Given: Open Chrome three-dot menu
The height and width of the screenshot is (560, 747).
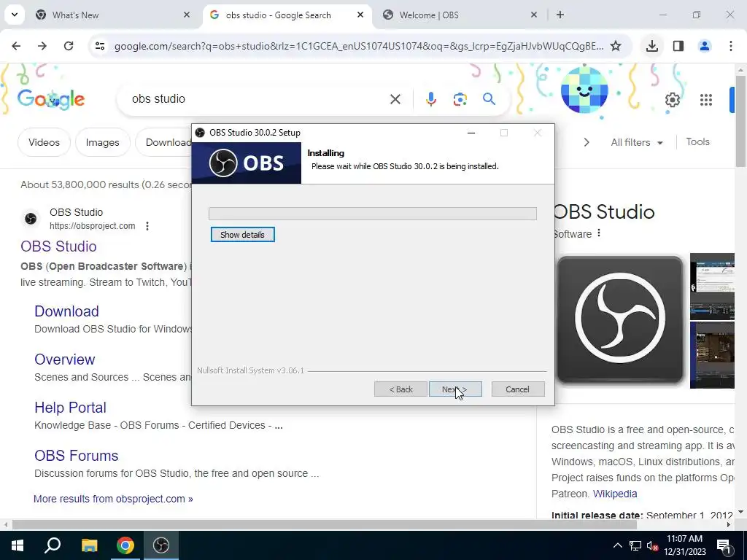Looking at the screenshot, I should 731,46.
